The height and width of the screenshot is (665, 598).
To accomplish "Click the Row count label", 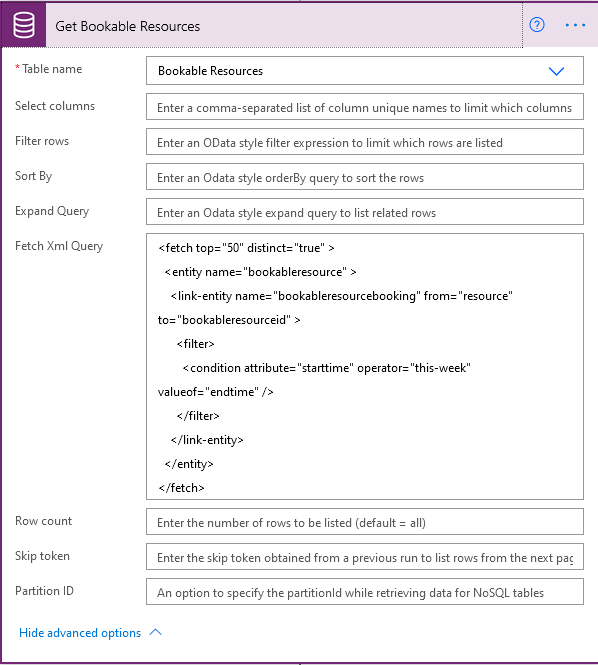I will (43, 521).
